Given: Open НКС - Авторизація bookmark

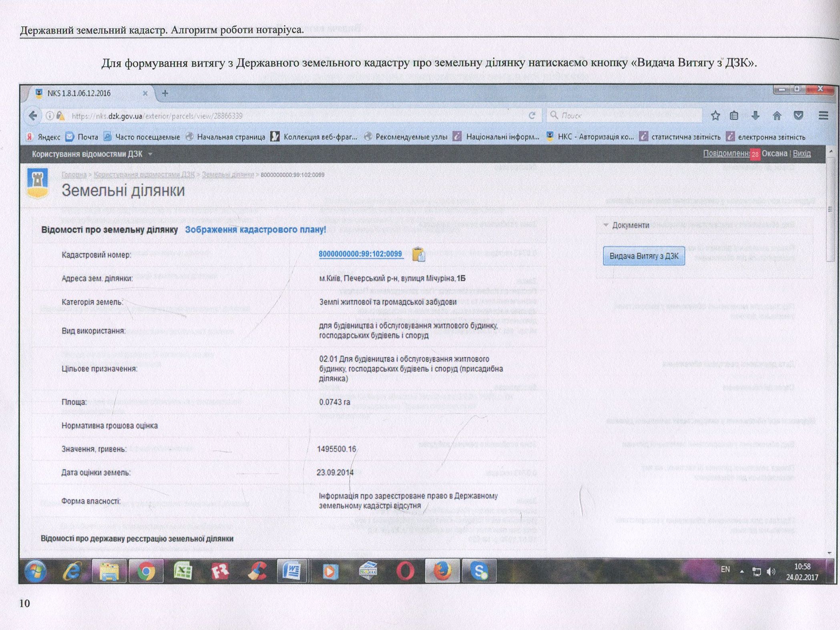Looking at the screenshot, I should [590, 137].
